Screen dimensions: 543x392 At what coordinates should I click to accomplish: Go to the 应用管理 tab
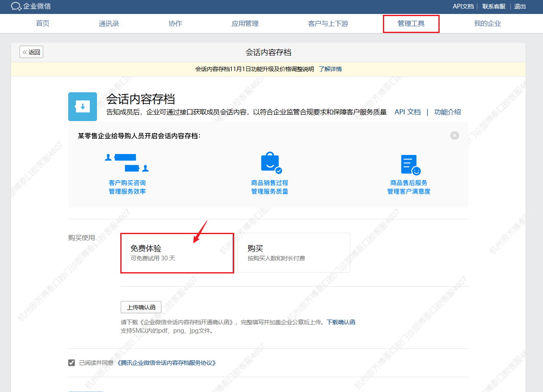coord(245,24)
